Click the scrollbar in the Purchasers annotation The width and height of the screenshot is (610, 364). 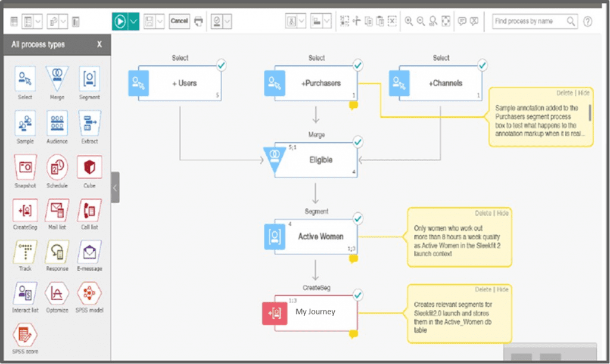coord(590,113)
